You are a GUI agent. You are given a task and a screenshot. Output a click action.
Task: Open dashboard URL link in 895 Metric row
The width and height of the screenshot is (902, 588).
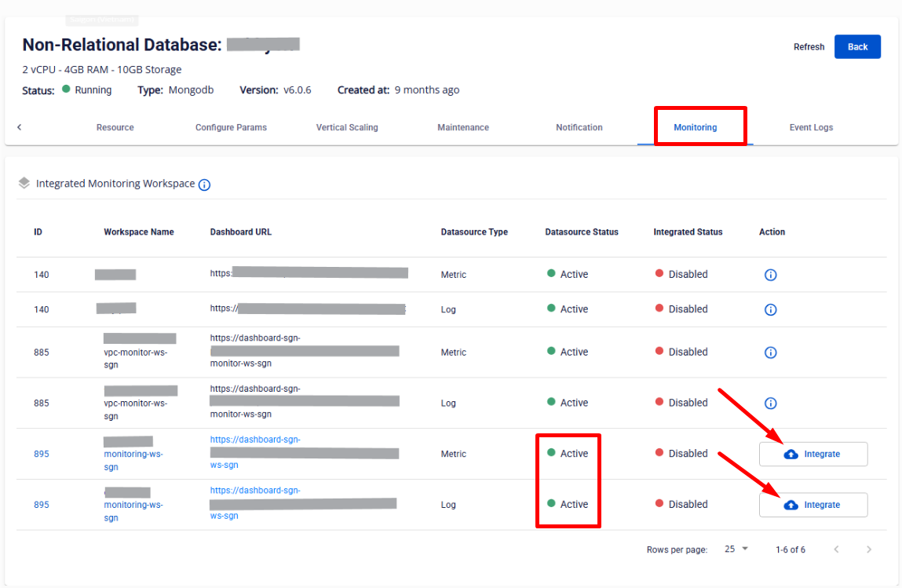(255, 440)
